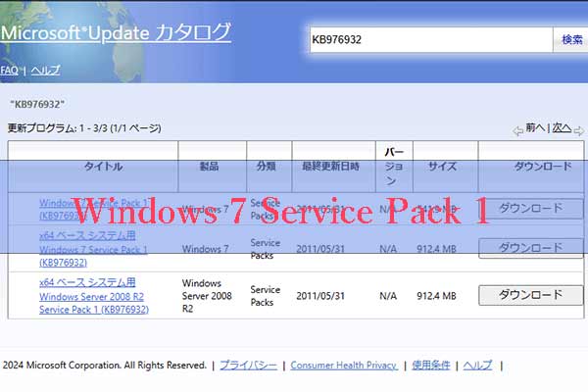Click the previous page arrow icon
The image size is (588, 392).
point(517,131)
